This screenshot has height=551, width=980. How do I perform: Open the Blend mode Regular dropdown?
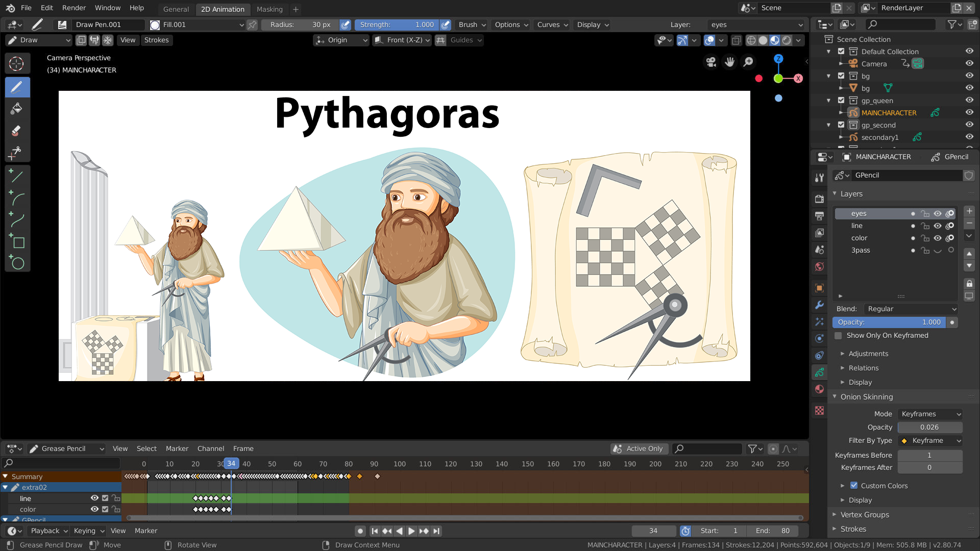click(911, 309)
